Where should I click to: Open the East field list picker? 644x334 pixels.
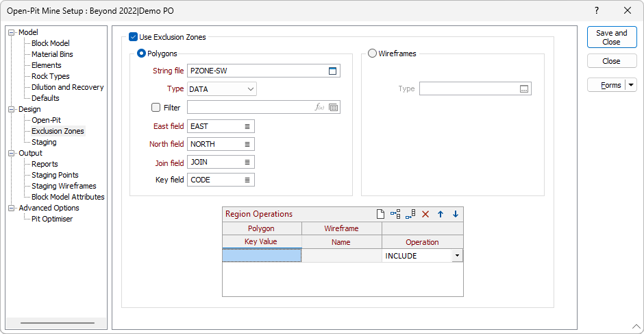point(247,126)
